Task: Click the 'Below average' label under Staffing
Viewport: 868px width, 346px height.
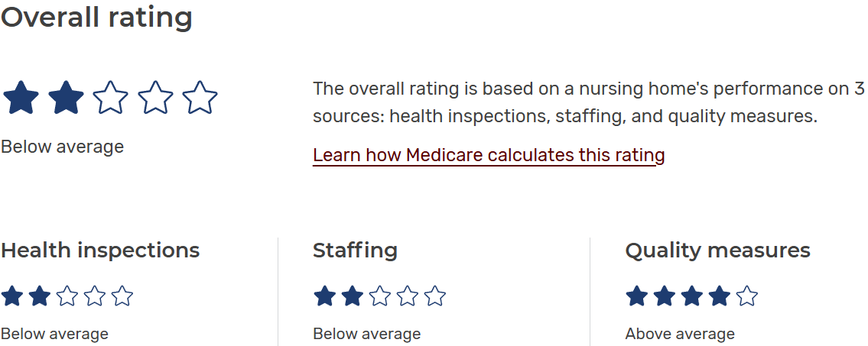Action: (x=366, y=334)
